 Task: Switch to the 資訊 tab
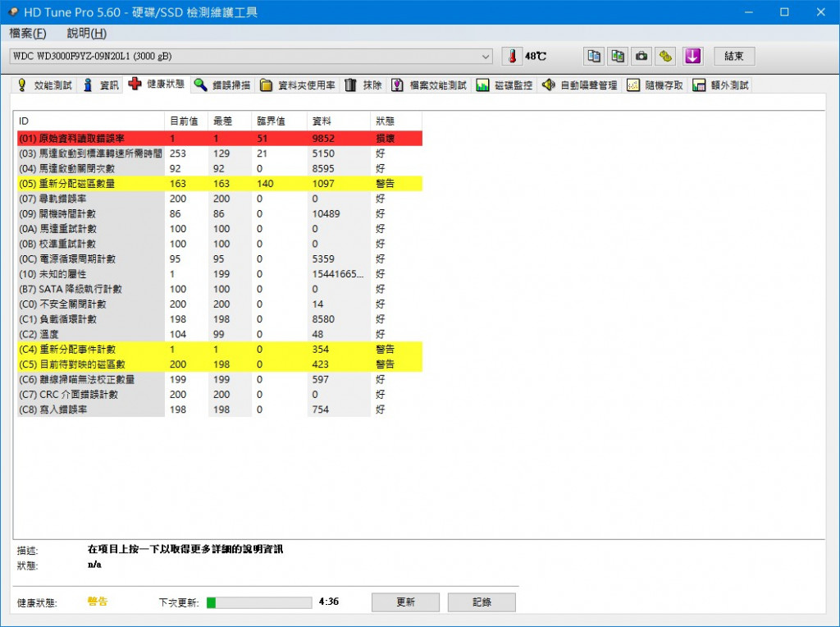tap(100, 85)
